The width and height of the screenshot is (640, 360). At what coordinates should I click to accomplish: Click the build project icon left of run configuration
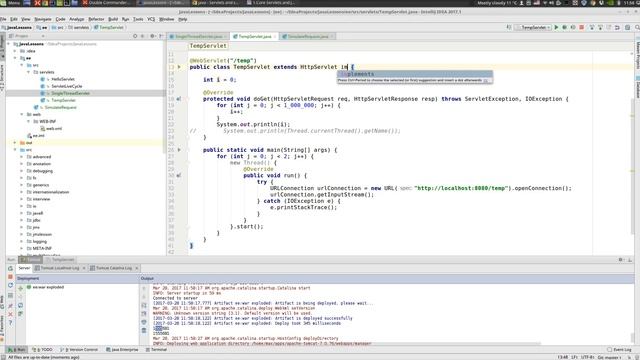click(x=509, y=27)
